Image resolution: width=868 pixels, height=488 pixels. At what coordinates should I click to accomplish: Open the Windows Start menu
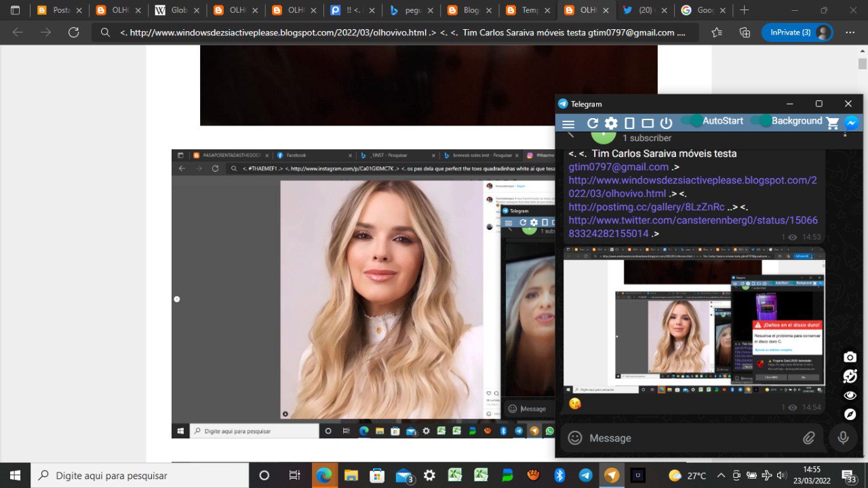(x=15, y=475)
